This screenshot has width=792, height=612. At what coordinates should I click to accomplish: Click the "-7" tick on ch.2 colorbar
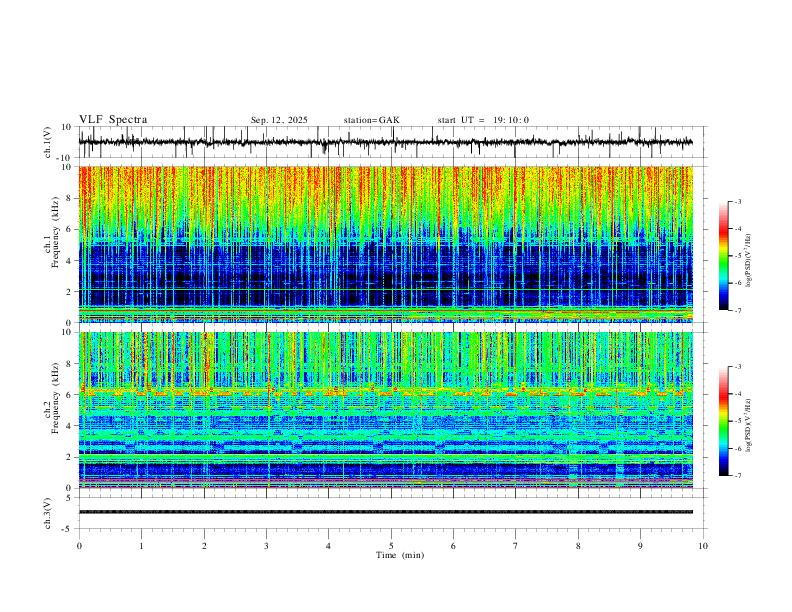click(738, 476)
